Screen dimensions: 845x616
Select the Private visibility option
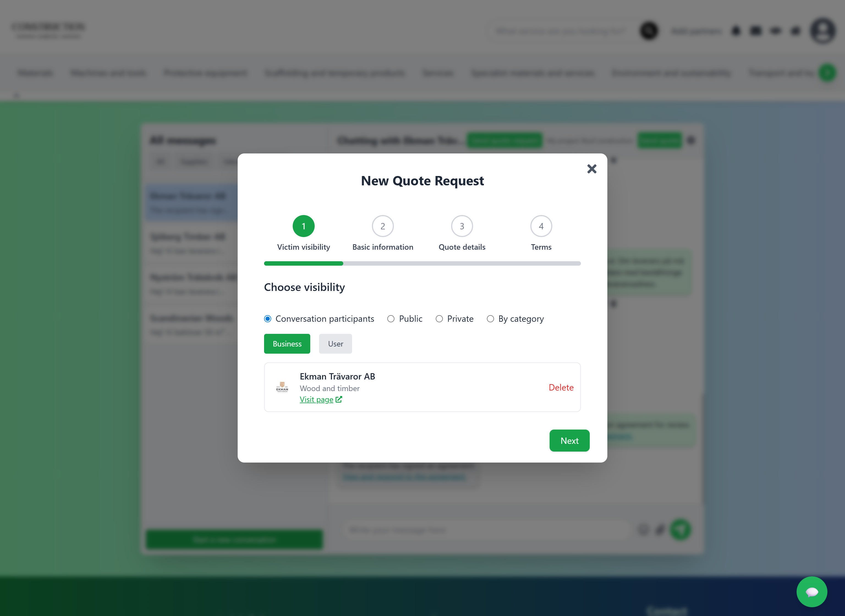click(439, 319)
